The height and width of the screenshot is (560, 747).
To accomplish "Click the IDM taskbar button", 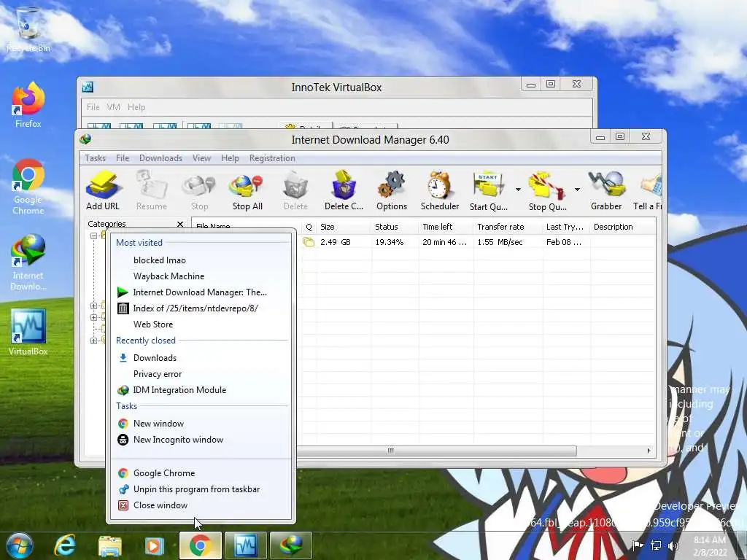I will coord(291,545).
